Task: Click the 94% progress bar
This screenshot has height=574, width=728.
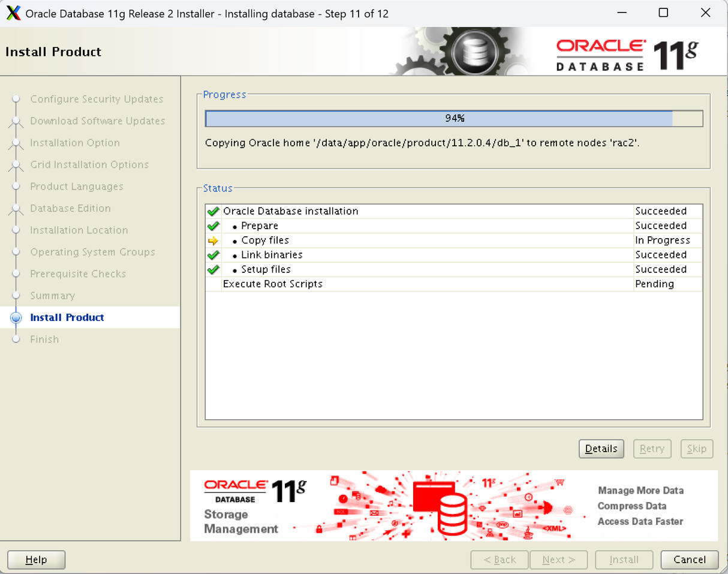Action: click(454, 119)
